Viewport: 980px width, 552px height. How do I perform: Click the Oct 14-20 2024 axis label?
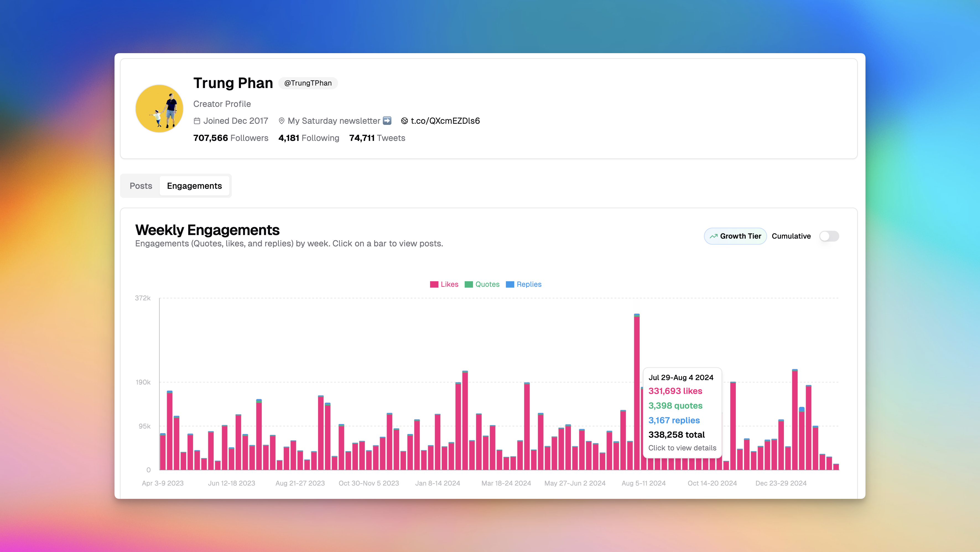pyautogui.click(x=712, y=483)
